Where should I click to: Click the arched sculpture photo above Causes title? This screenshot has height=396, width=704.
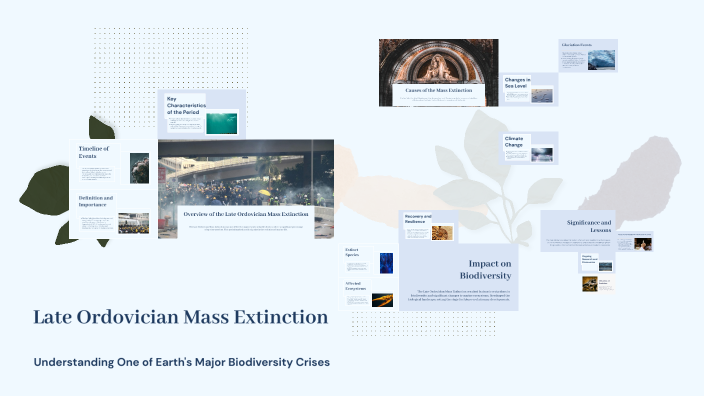tap(439, 61)
